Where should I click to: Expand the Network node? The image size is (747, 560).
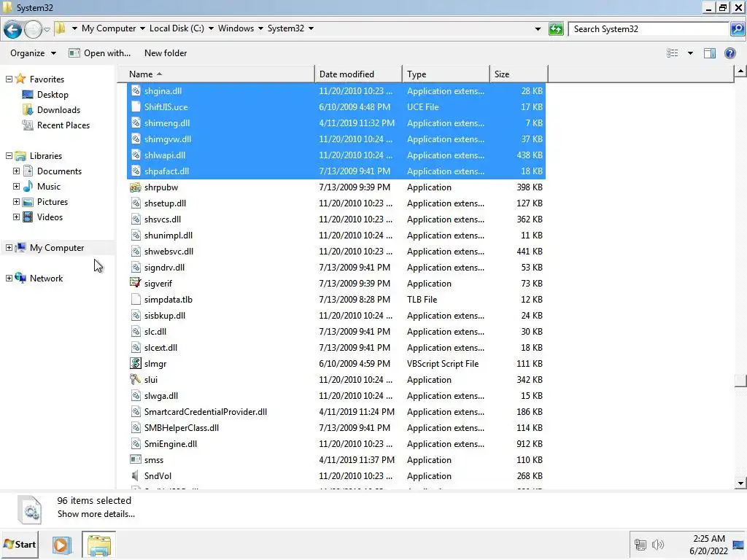[9, 278]
